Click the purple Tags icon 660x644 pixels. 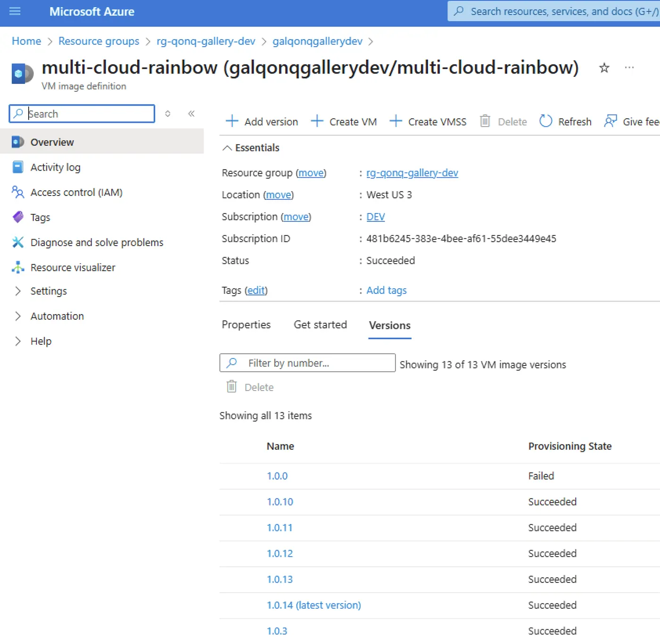(18, 217)
